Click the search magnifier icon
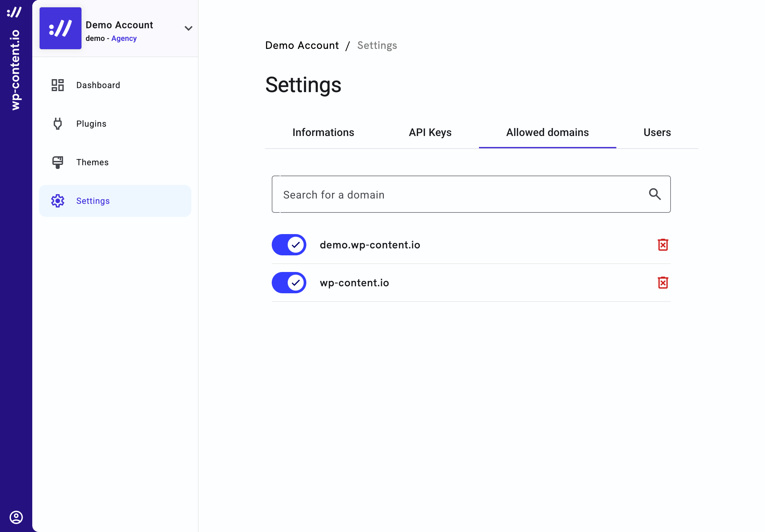 point(654,194)
